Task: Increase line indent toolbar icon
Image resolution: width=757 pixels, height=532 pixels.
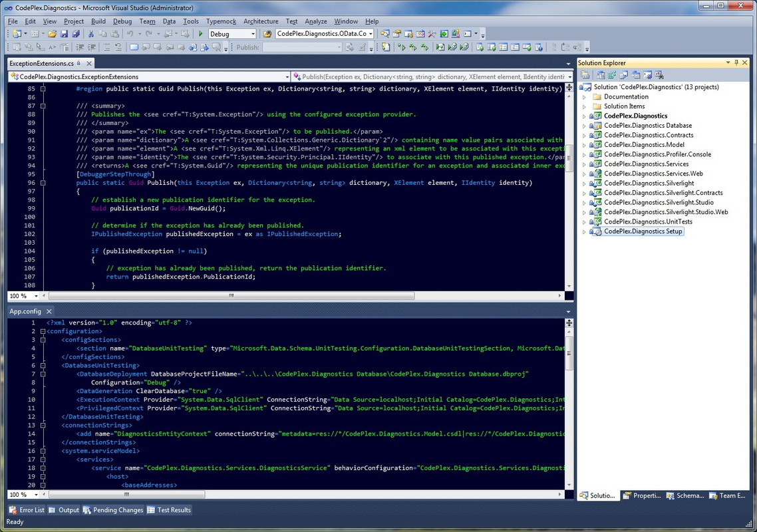Action: (91, 47)
